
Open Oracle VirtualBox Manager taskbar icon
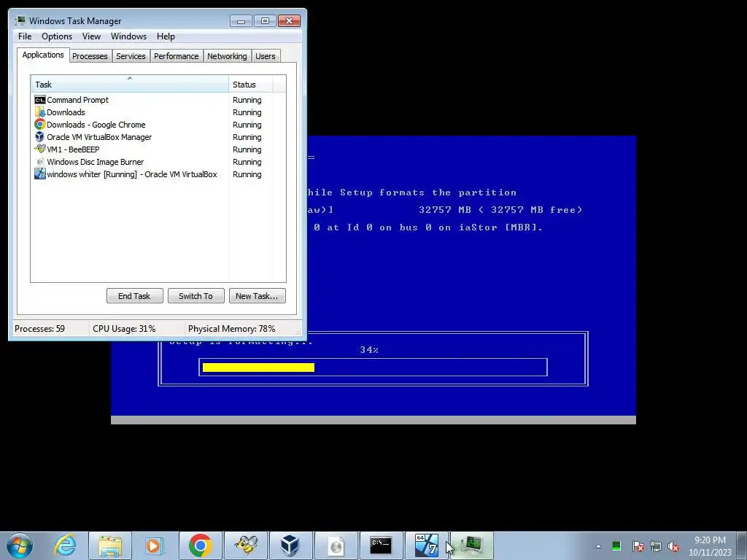tap(290, 545)
